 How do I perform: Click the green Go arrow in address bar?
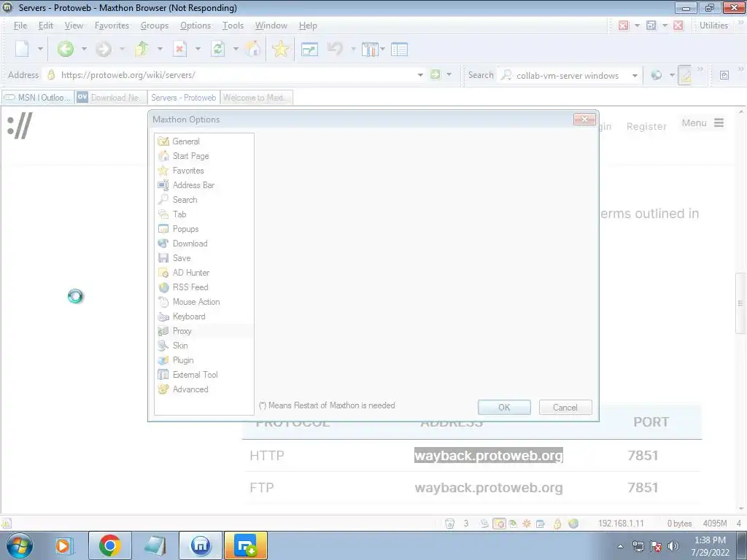click(x=435, y=74)
